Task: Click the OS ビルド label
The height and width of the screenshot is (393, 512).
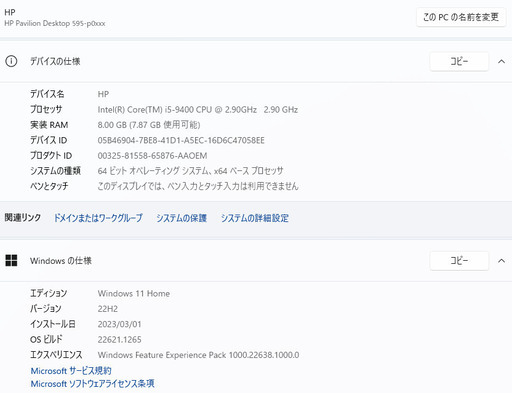Action: coord(46,339)
